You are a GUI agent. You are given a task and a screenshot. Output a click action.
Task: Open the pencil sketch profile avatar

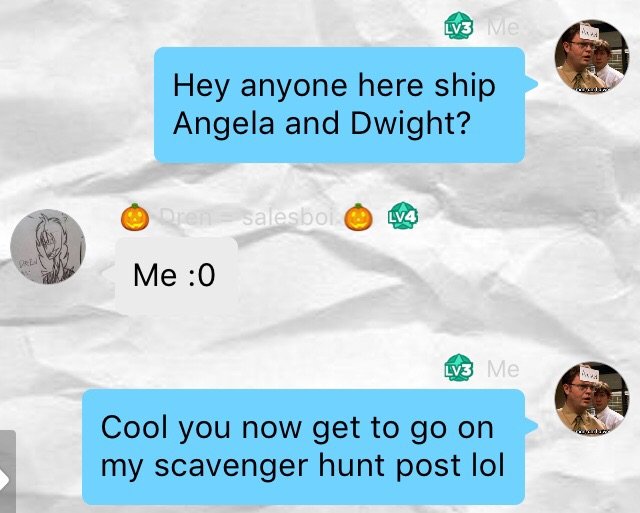(x=48, y=247)
